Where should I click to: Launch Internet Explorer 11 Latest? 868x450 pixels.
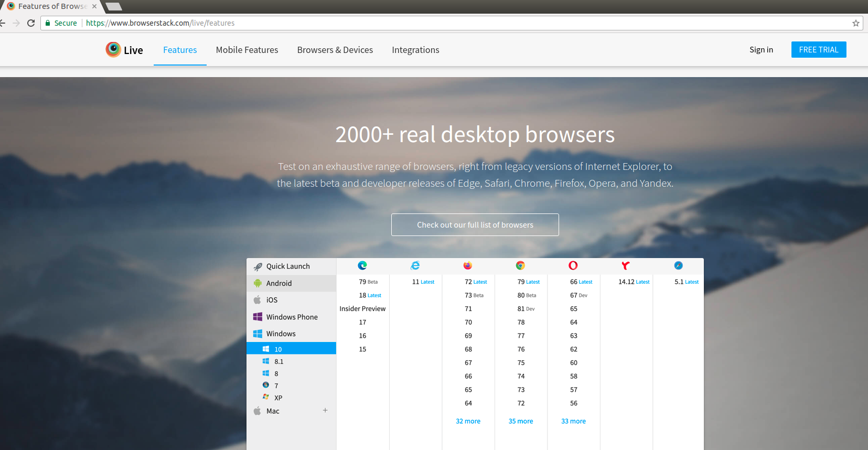[x=423, y=282]
